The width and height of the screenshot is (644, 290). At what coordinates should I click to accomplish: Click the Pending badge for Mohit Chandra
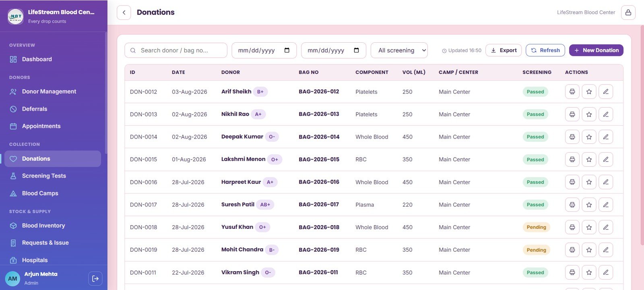click(536, 250)
